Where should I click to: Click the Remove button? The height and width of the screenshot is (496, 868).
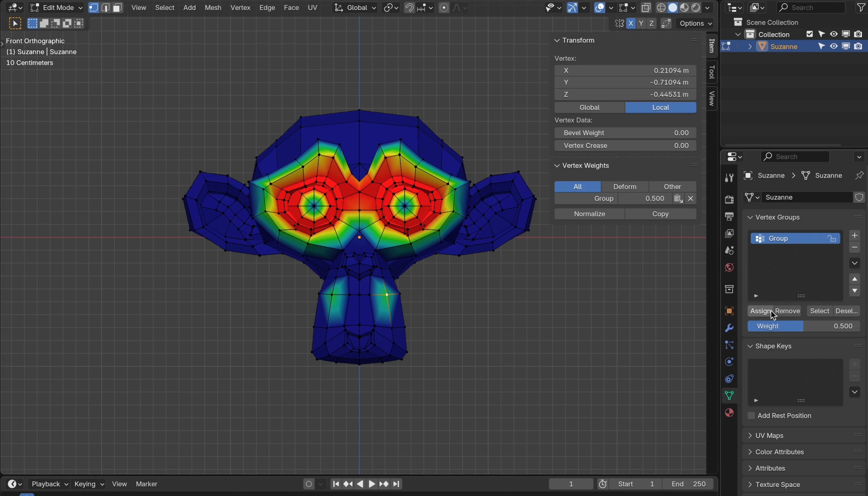click(x=788, y=311)
